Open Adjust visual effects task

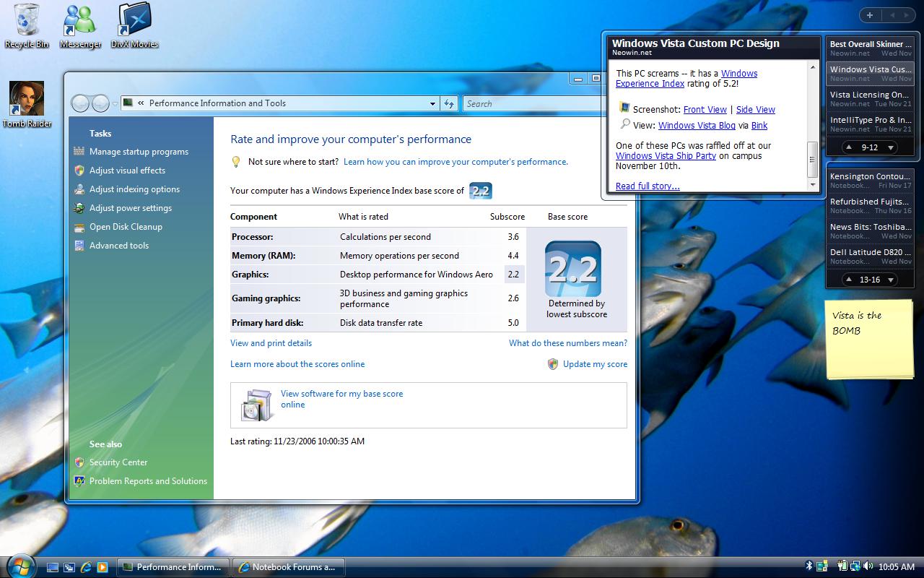click(127, 171)
